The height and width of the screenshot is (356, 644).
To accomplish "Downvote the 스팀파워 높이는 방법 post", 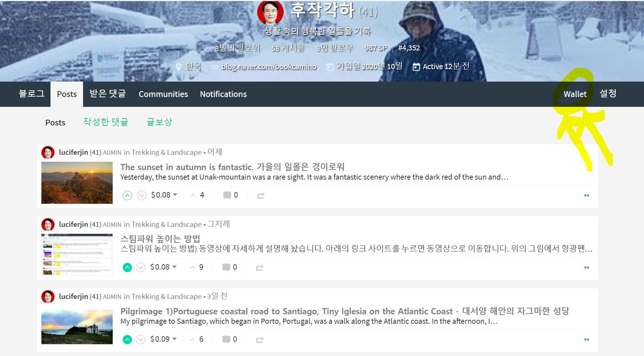I will coord(141,267).
